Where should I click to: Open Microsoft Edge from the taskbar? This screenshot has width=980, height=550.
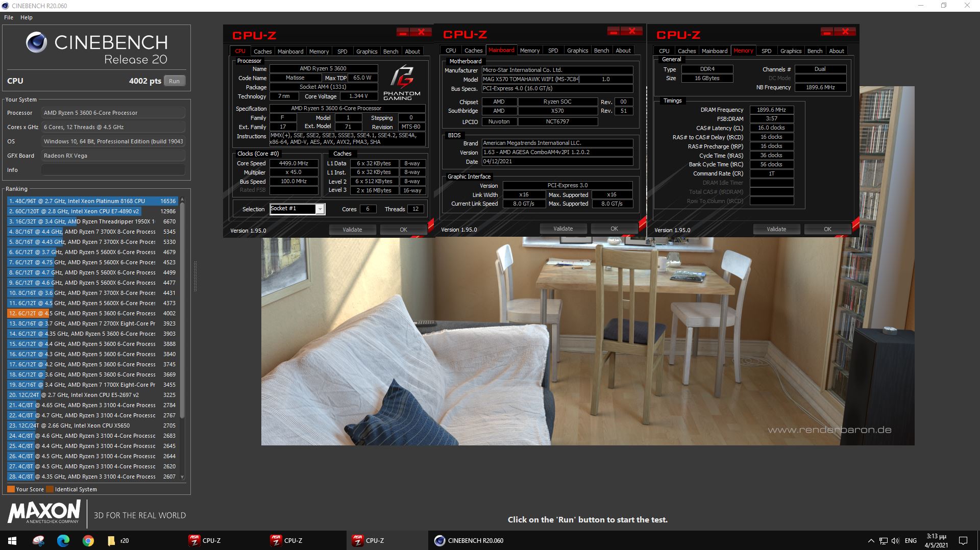(x=63, y=540)
